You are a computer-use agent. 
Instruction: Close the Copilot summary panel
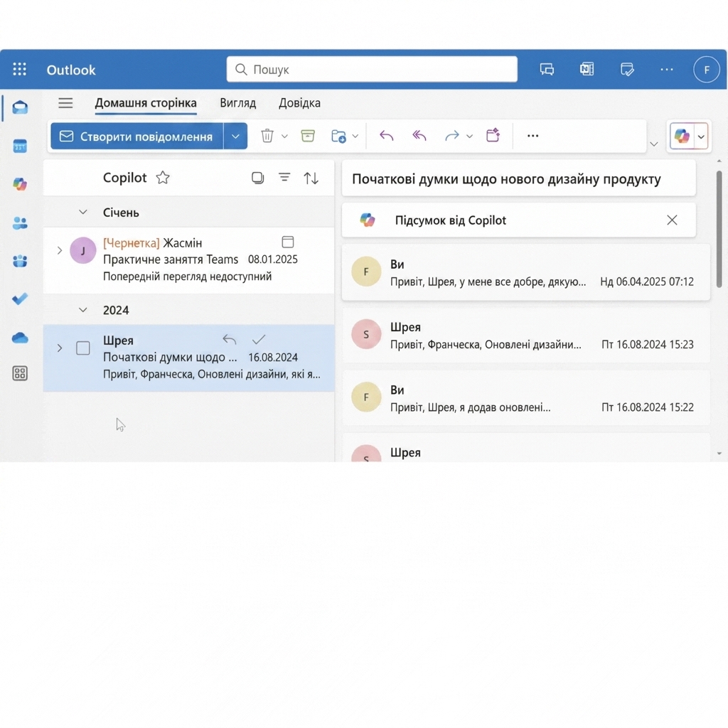click(x=672, y=220)
